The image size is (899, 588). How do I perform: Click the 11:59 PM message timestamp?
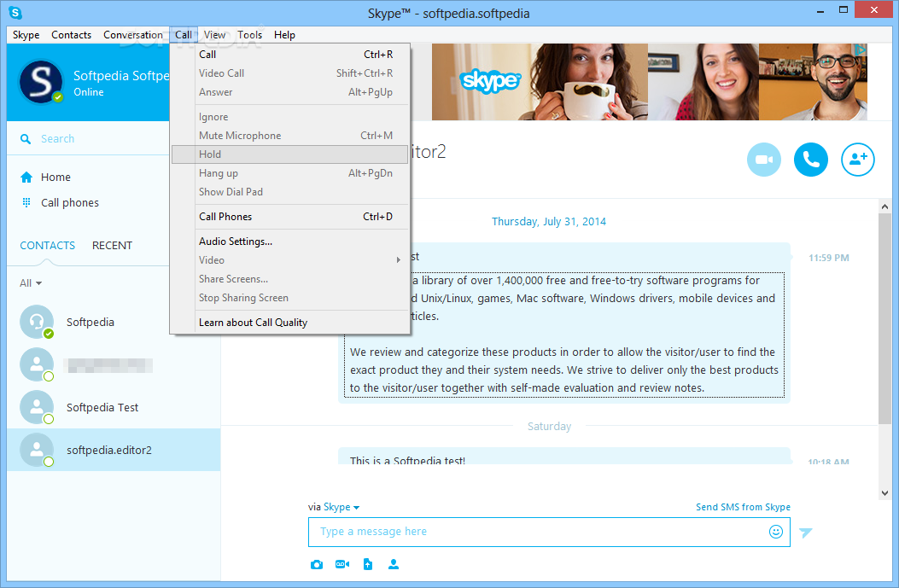pos(828,258)
